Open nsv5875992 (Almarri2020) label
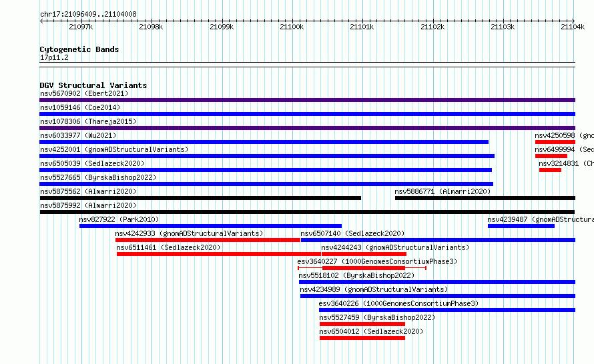Screen dimensions: 594x364 click(x=88, y=205)
